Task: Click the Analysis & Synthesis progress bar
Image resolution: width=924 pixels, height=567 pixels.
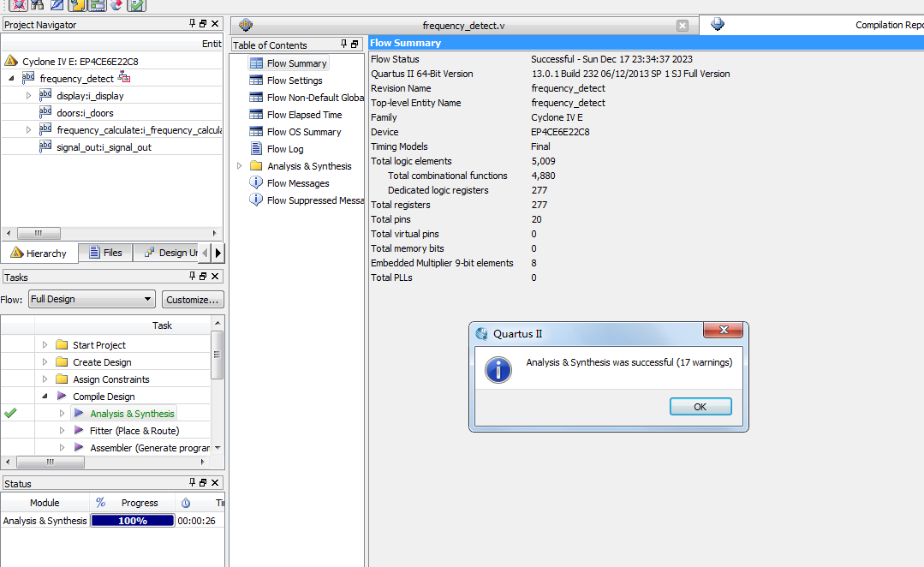Action: (133, 521)
